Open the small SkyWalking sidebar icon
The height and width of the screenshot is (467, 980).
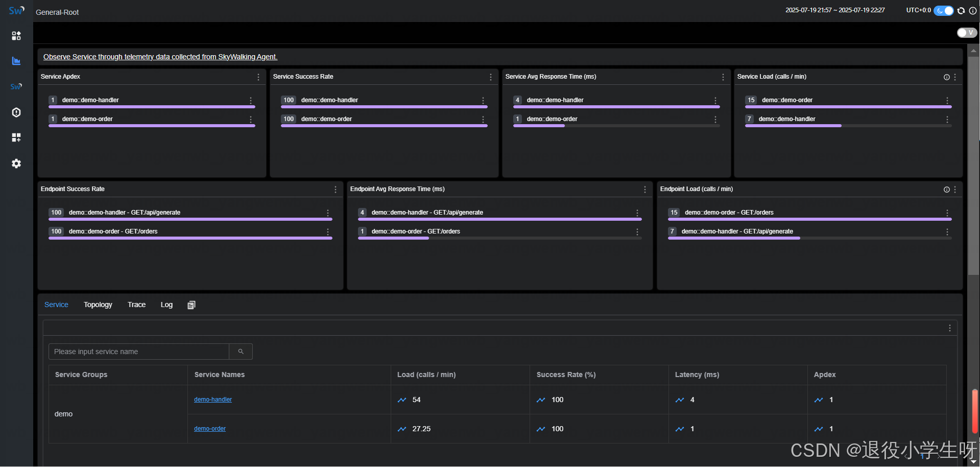click(x=16, y=86)
